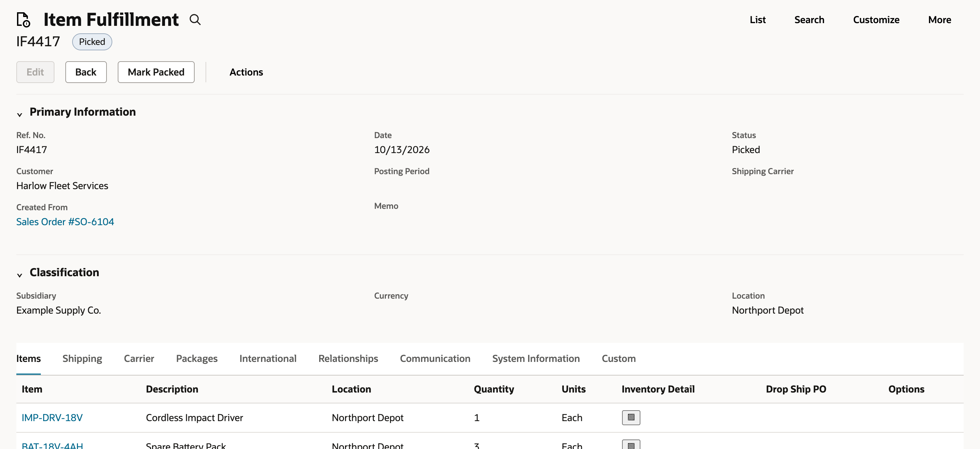This screenshot has width=980, height=449.
Task: Open the IMP-DRV-18V item link
Action: click(52, 417)
